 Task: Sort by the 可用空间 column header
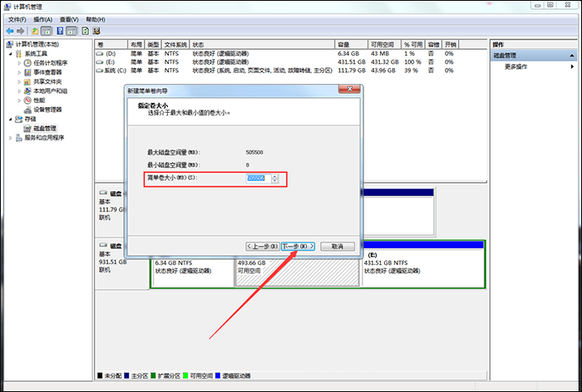(384, 45)
